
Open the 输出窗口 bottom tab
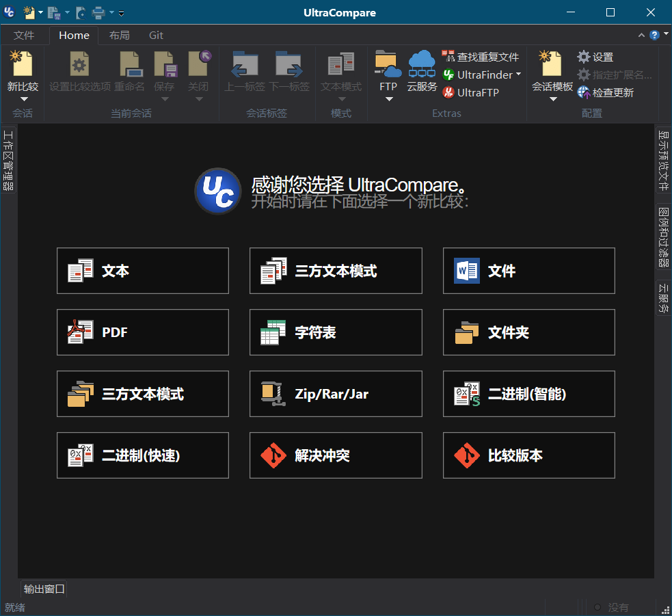pyautogui.click(x=44, y=589)
